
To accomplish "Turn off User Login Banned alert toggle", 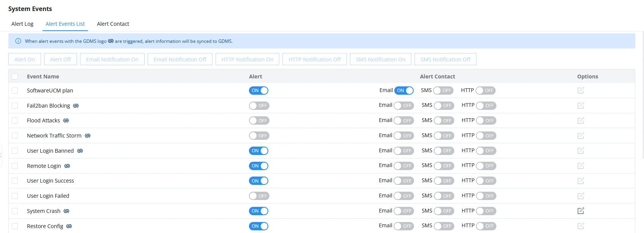I will point(259,151).
